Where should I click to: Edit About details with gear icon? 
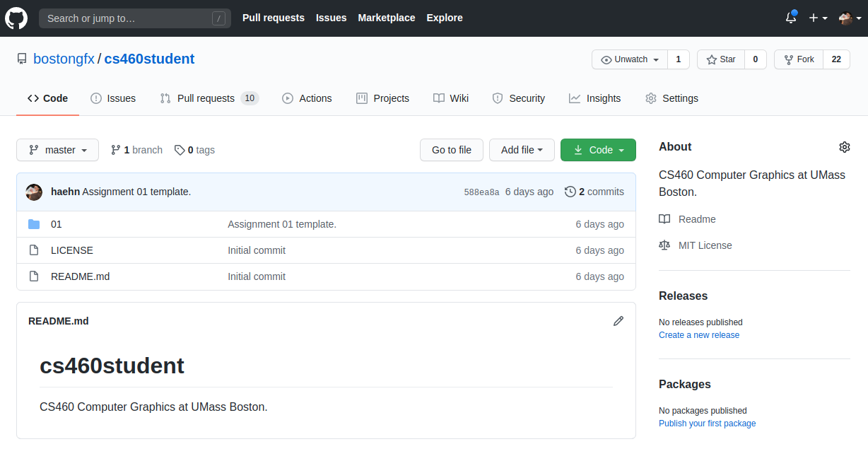point(844,147)
